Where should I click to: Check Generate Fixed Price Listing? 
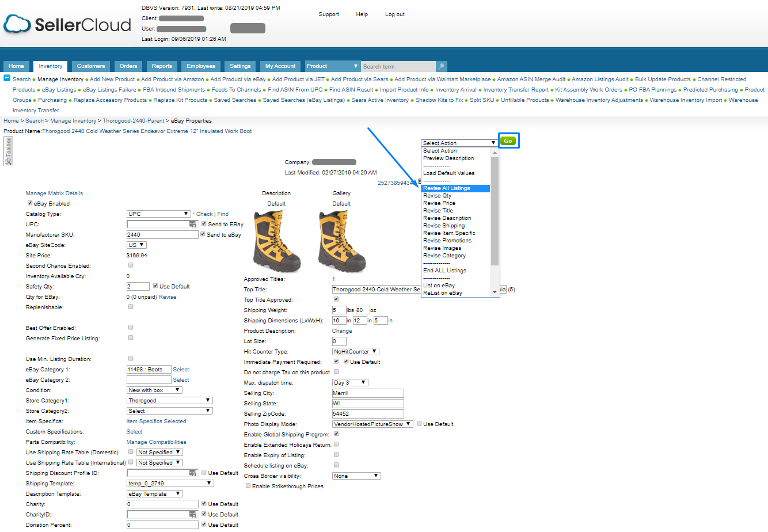click(x=131, y=338)
